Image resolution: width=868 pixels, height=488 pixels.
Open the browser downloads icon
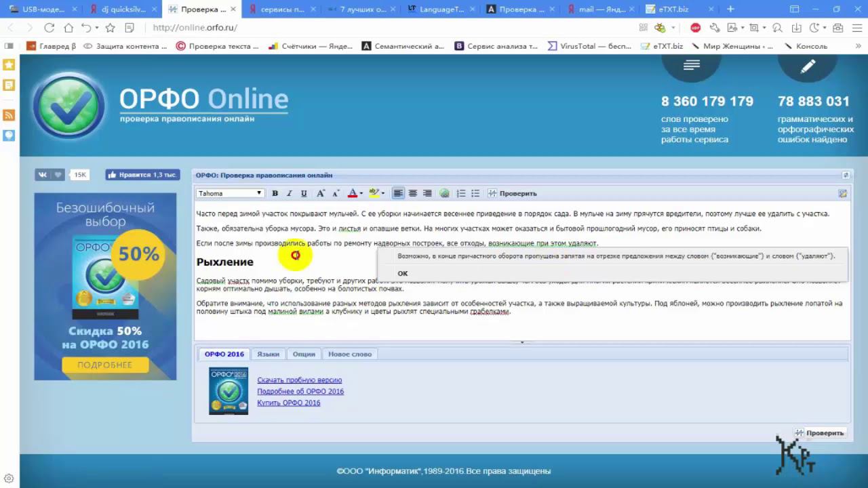(x=797, y=28)
